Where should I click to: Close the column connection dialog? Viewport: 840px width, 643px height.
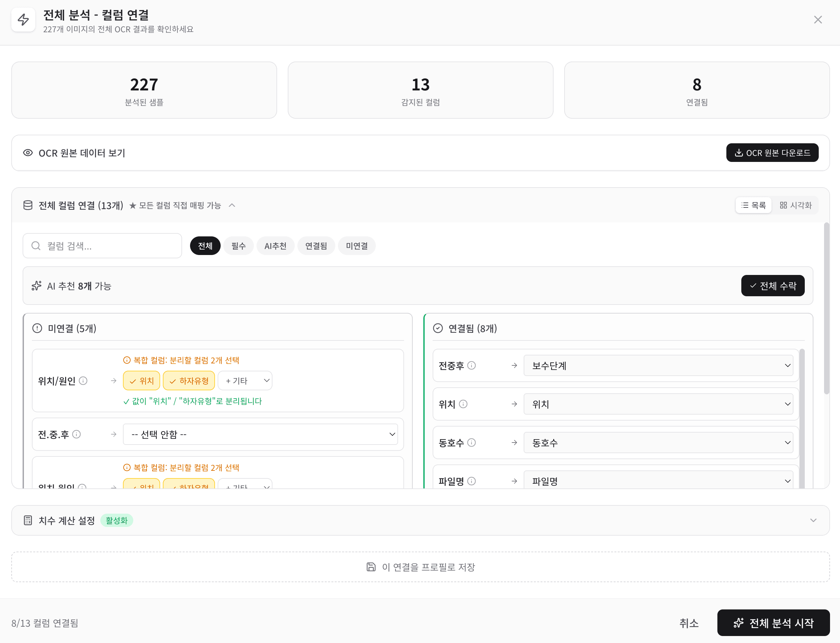[x=817, y=20]
